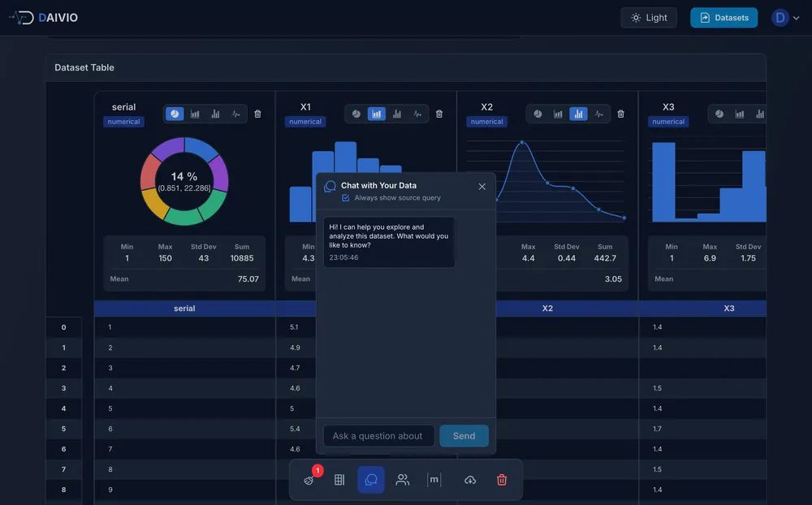
Task: Switch to the Datasets view
Action: pos(723,16)
